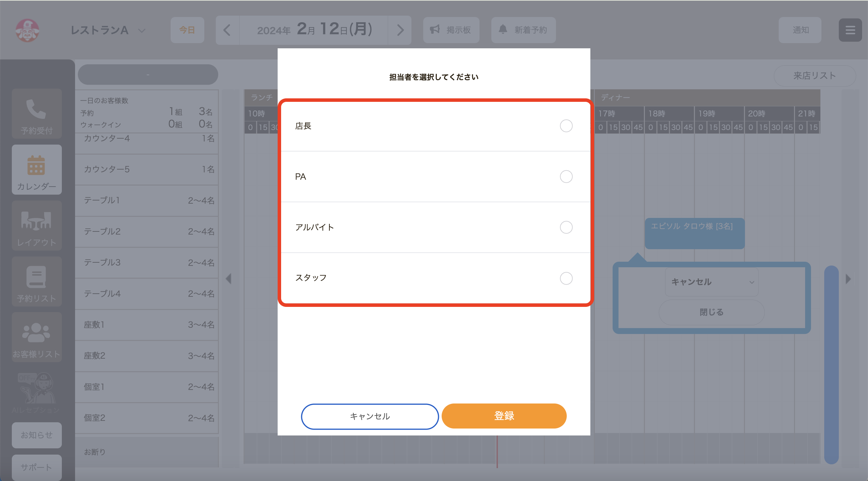Click the キャンセル button in the dialog
868x481 pixels.
370,416
